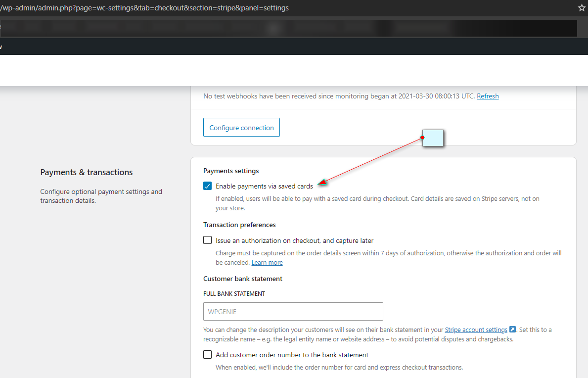Open Stripe account settings link
Viewport: 588px width, 378px height.
[476, 330]
